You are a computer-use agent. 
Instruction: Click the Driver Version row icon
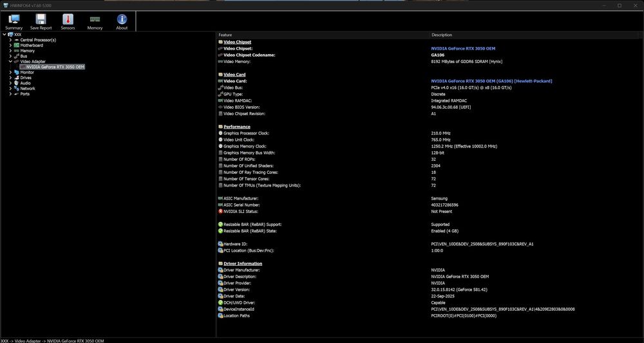coord(220,290)
